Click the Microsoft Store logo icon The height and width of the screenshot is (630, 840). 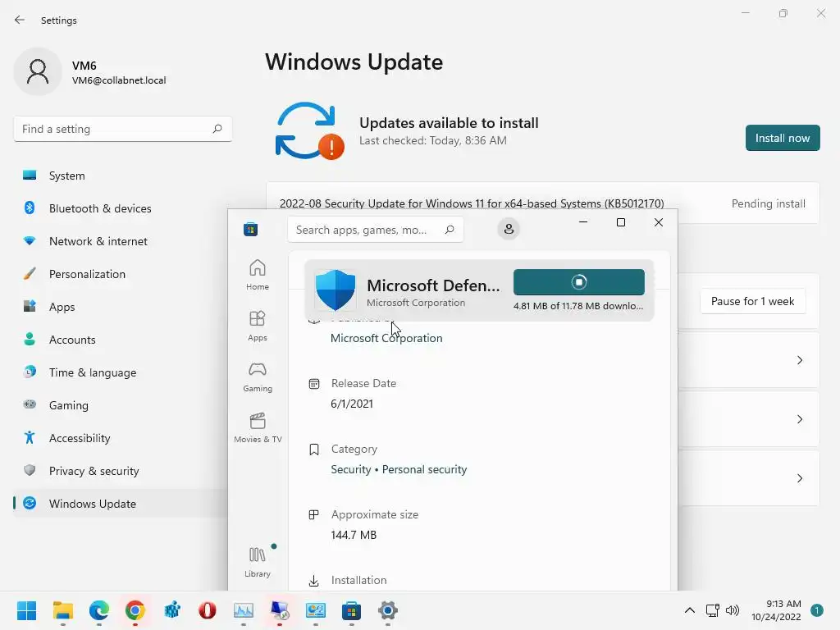click(251, 230)
